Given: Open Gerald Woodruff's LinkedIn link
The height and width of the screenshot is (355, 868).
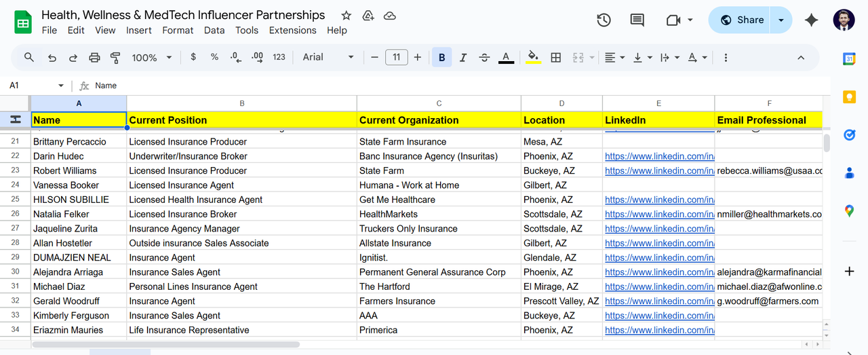Looking at the screenshot, I should tap(659, 301).
